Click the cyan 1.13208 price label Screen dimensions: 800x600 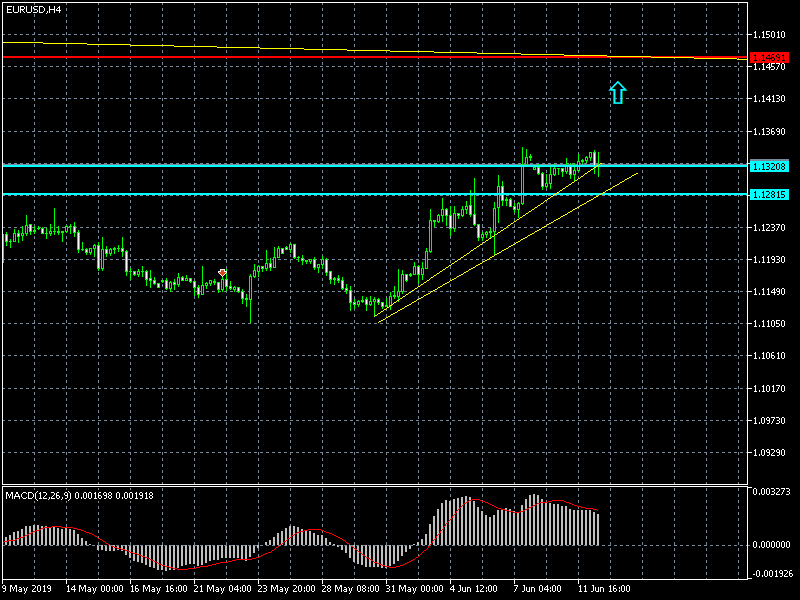pyautogui.click(x=769, y=165)
